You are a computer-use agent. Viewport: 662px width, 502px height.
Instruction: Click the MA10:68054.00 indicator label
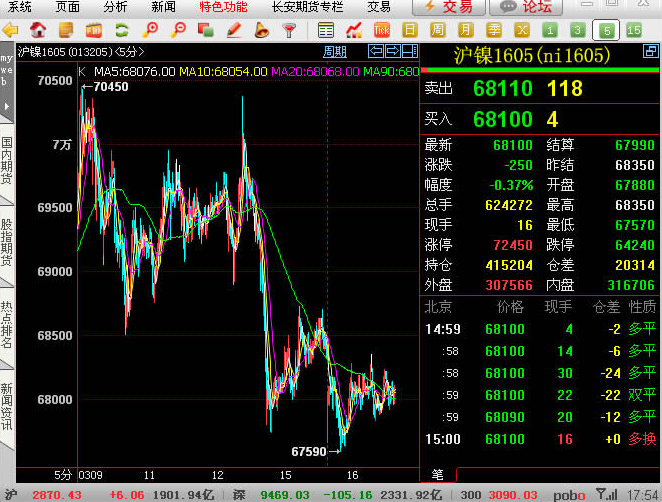(223, 72)
